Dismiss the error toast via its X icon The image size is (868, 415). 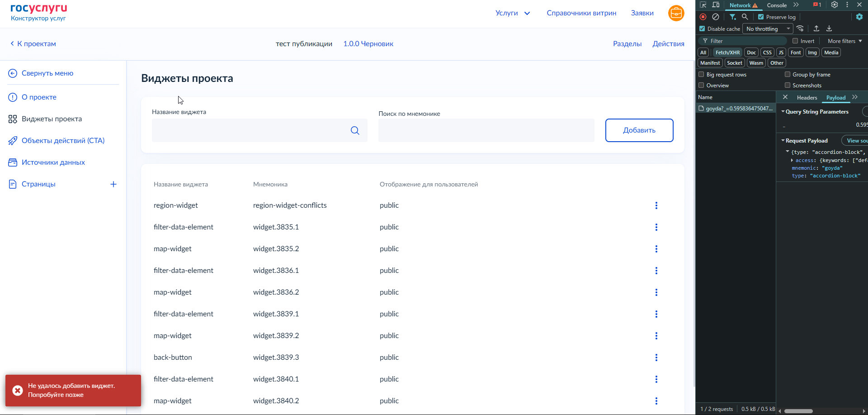pos(18,391)
